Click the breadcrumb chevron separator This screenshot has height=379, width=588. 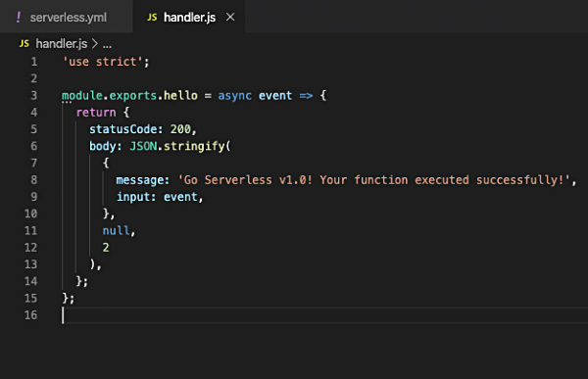click(x=95, y=44)
